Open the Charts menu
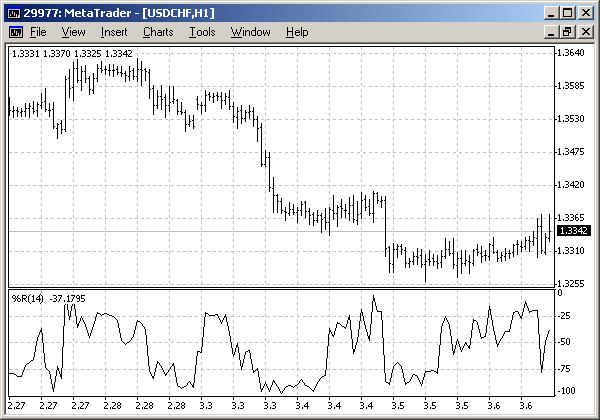The image size is (600, 420). tap(158, 32)
